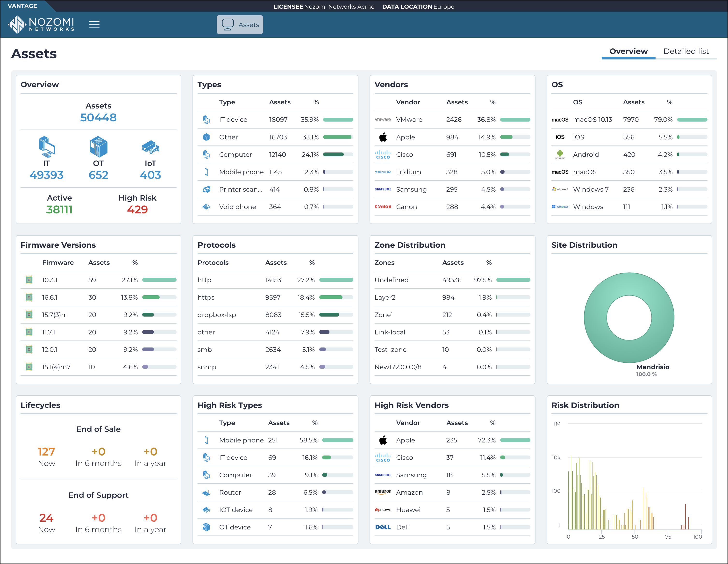The height and width of the screenshot is (564, 728).
Task: Click the Apple logo in Vendors table
Action: [x=383, y=137]
